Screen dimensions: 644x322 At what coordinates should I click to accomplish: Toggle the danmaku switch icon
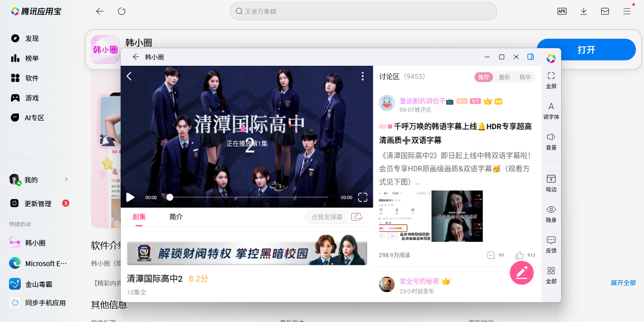point(357,217)
